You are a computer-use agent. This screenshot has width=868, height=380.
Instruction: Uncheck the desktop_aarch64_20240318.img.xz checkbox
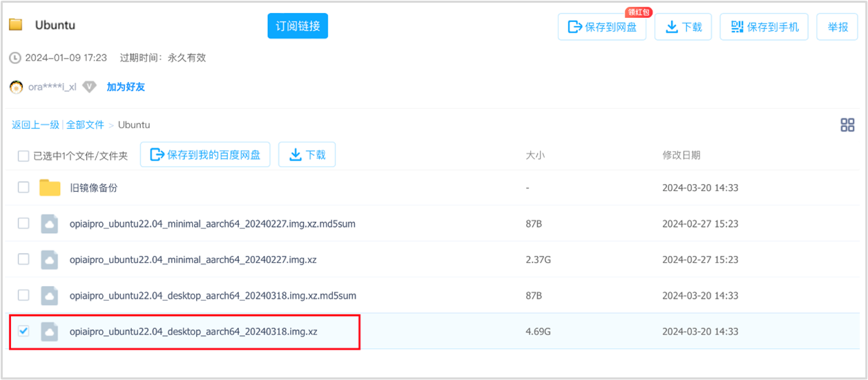23,331
